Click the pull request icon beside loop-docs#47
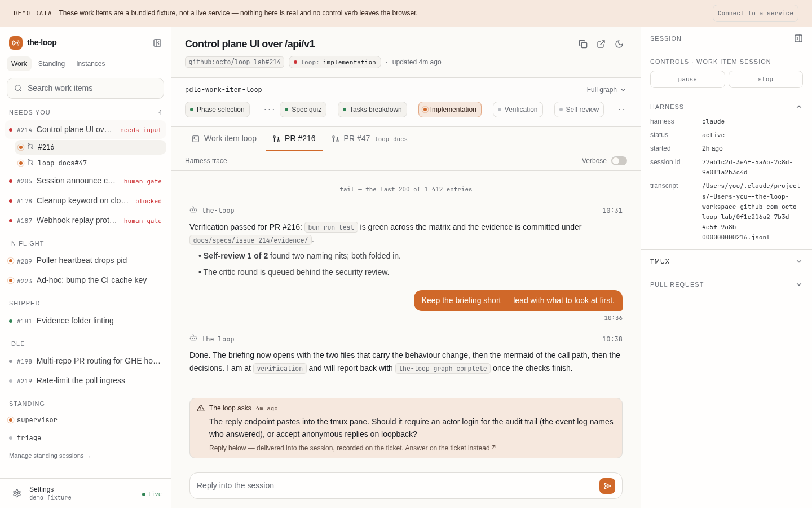This screenshot has height=508, width=812. [x=30, y=163]
